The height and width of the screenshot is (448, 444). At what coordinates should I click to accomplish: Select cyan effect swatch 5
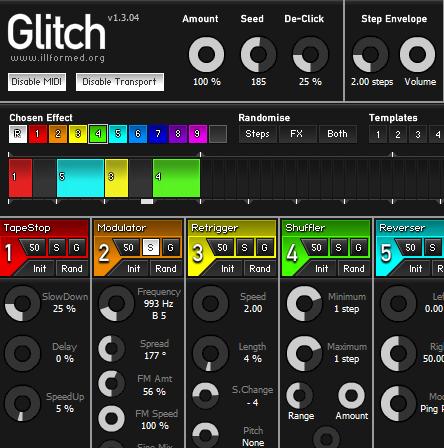[x=118, y=134]
